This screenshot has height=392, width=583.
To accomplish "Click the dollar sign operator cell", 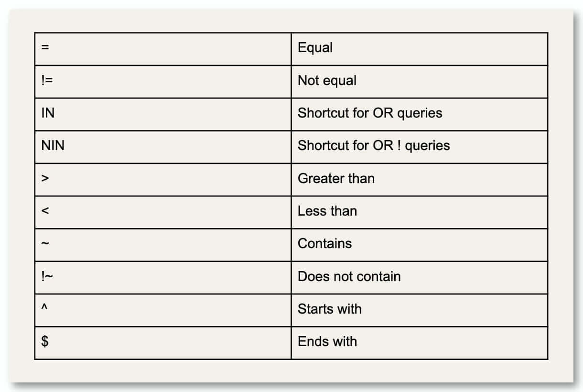I will 45,341.
